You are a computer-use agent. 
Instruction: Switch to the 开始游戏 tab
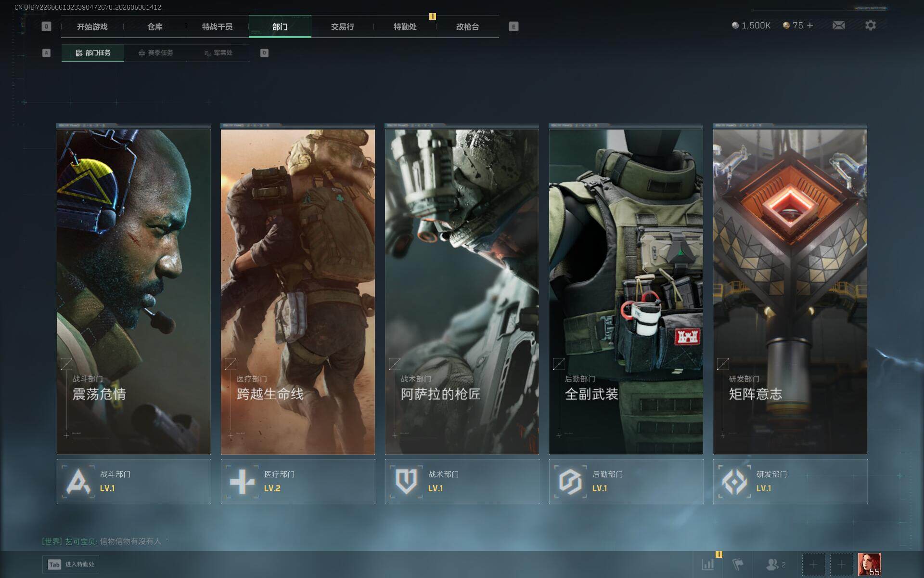(92, 26)
